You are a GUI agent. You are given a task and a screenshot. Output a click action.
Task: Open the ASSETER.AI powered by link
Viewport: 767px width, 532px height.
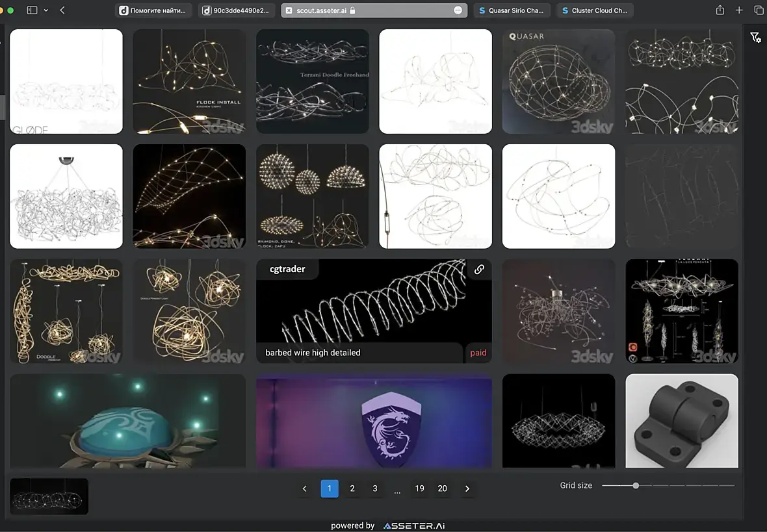pos(414,526)
